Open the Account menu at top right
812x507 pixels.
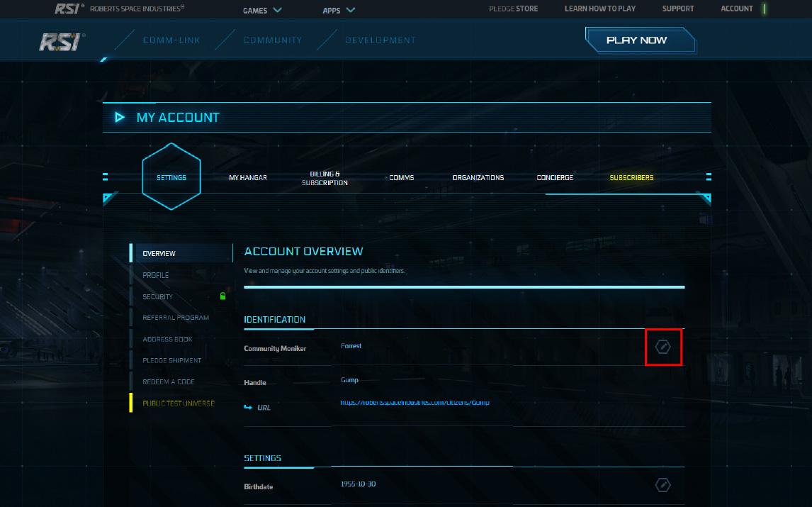[x=737, y=9]
